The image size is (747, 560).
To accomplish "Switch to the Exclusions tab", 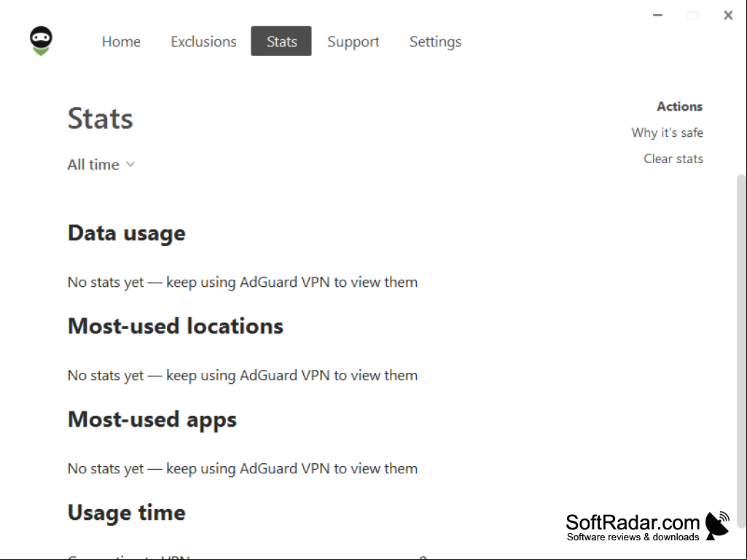I will point(203,42).
